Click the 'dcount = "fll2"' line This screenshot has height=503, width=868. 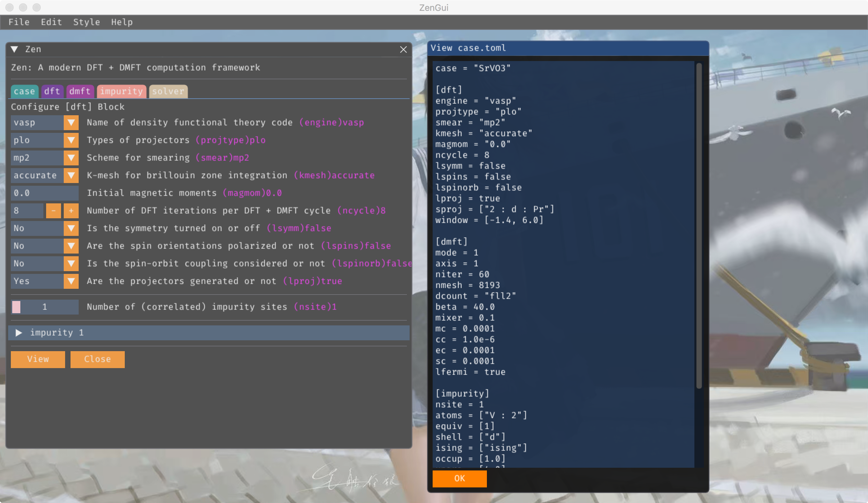(475, 296)
